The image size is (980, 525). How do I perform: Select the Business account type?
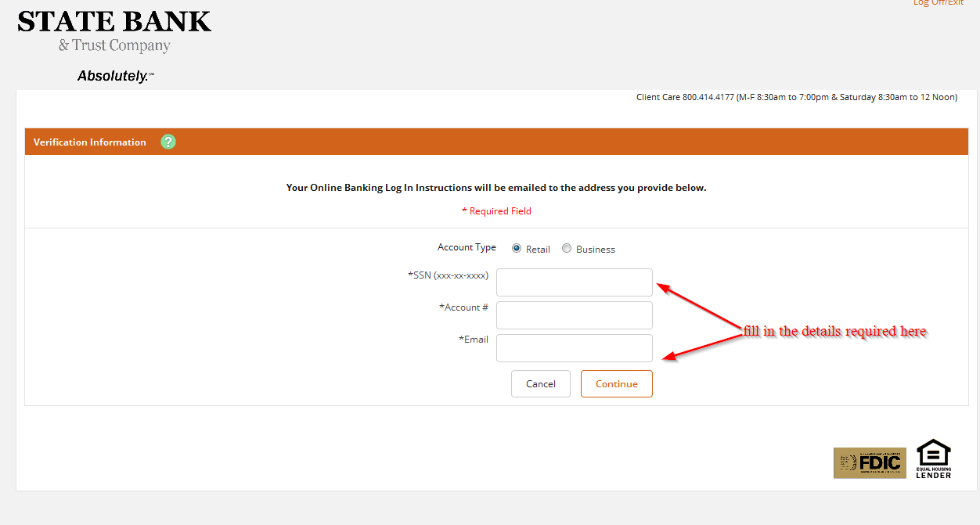567,248
